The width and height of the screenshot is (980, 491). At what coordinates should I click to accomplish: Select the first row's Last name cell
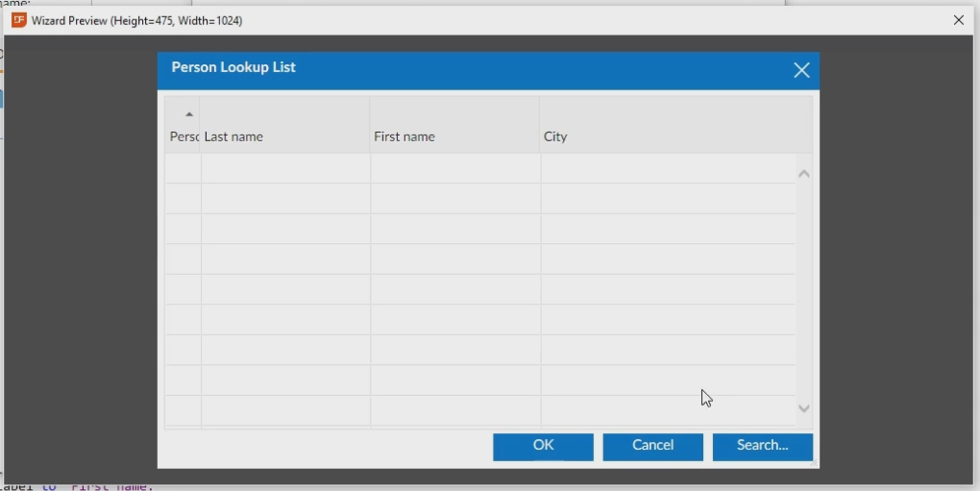point(284,168)
